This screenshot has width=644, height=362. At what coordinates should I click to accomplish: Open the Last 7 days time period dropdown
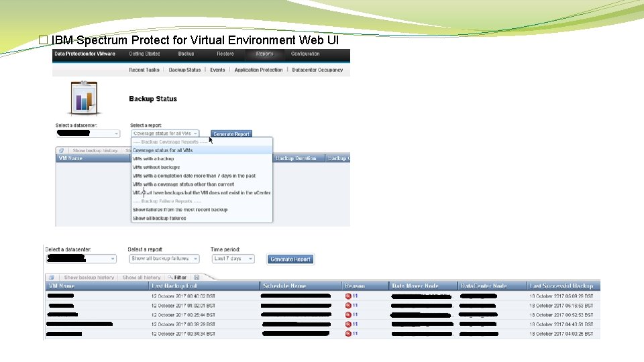(233, 259)
